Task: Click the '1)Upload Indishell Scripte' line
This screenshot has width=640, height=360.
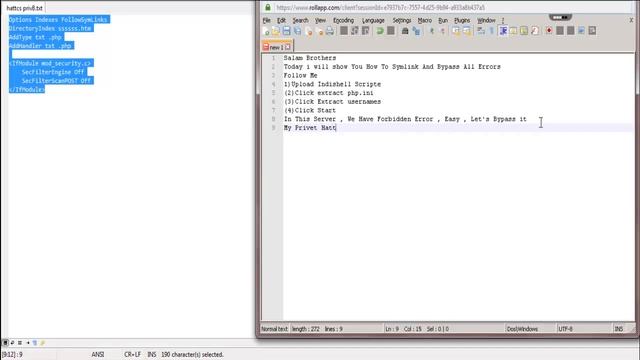Action: [x=332, y=84]
